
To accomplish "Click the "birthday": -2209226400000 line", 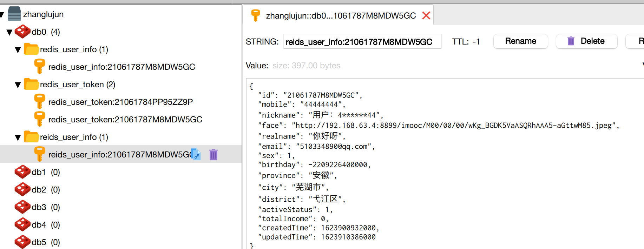I will [x=314, y=165].
